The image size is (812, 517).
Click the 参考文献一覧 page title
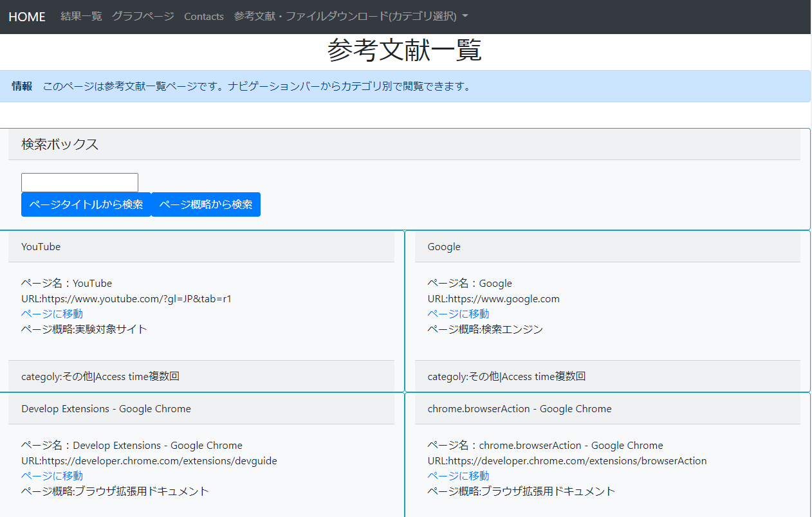click(x=405, y=50)
